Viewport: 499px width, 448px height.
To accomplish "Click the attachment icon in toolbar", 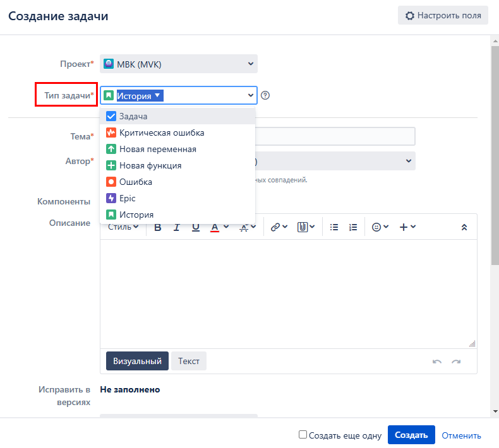I will coord(306,228).
